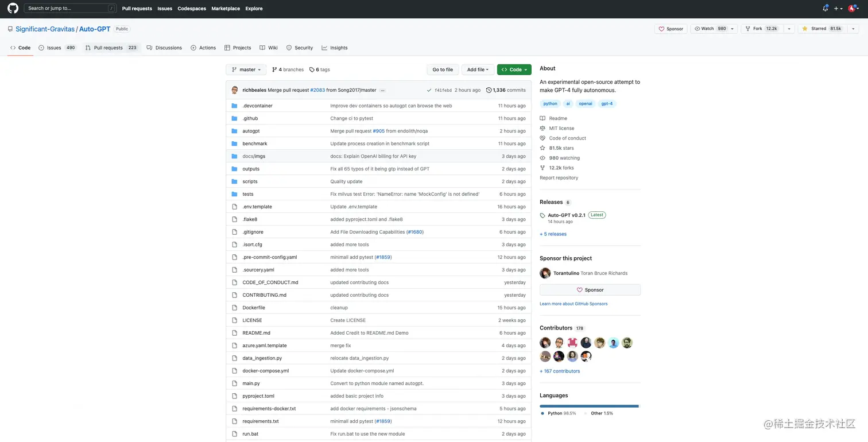The image size is (868, 442).
Task: Click the folder icon beside outputs
Action: (x=234, y=169)
